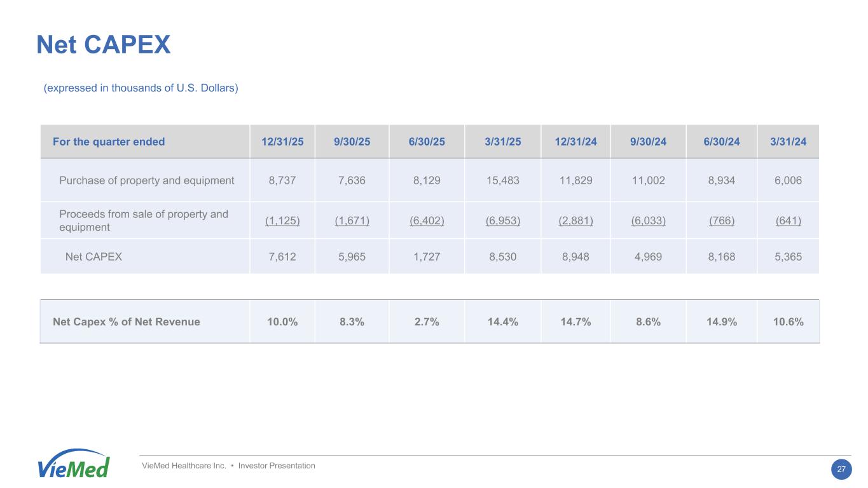Click the VieMed Healthcare Inc. footer text

(228, 466)
